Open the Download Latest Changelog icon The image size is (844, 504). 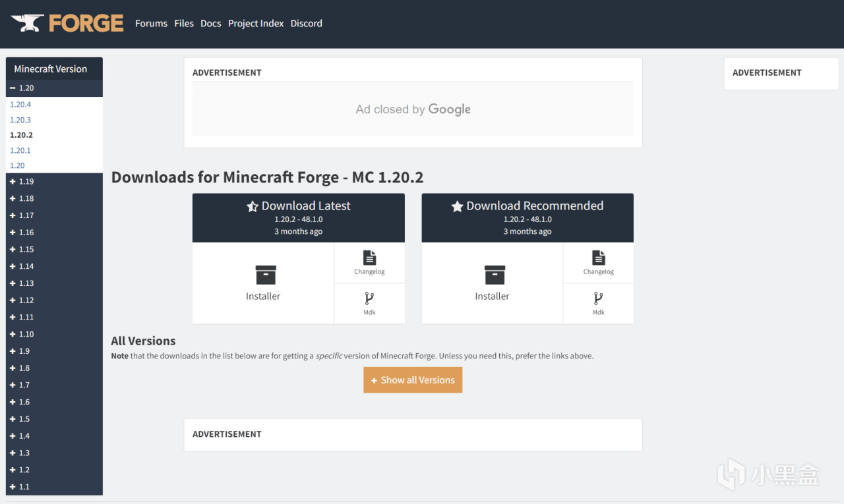[x=369, y=258]
